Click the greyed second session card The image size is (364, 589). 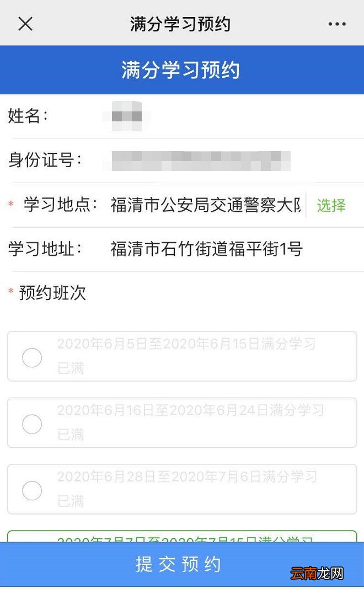(182, 422)
